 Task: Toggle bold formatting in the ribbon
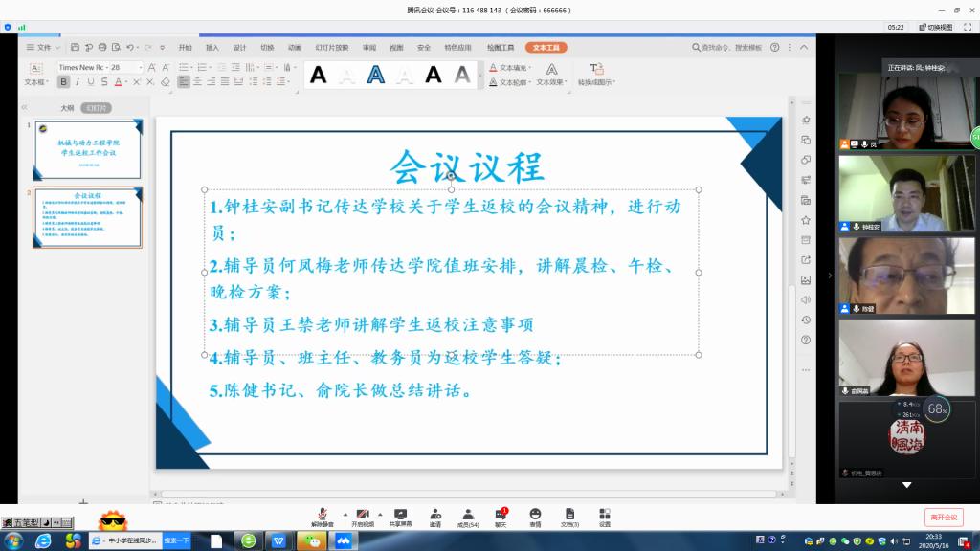click(64, 82)
